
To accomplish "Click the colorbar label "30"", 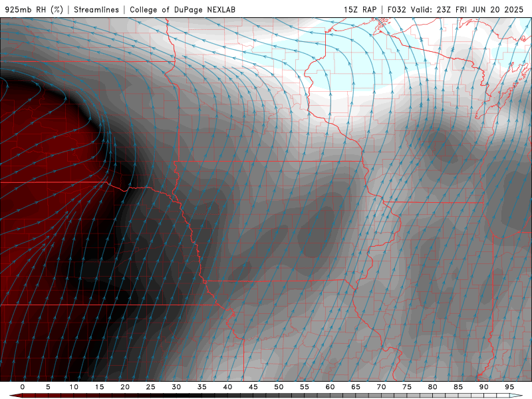I will pyautogui.click(x=176, y=387).
